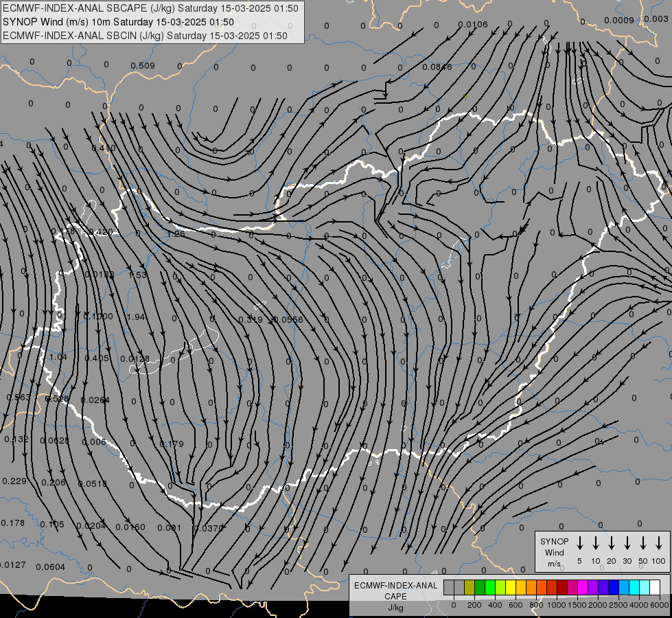Select the SYNOP Wind 10m title line
Image resolution: width=672 pixels, height=618 pixels.
click(118, 22)
